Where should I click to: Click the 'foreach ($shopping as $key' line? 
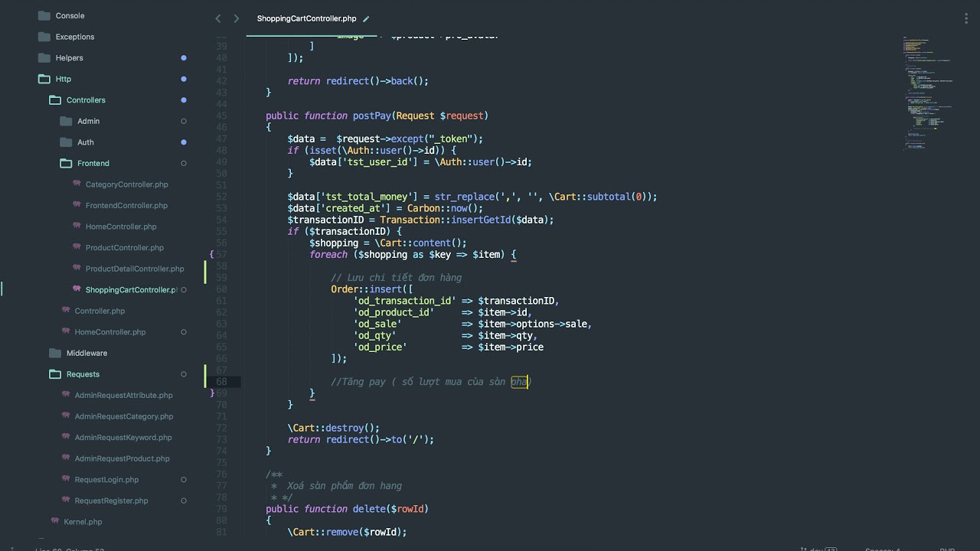click(413, 254)
